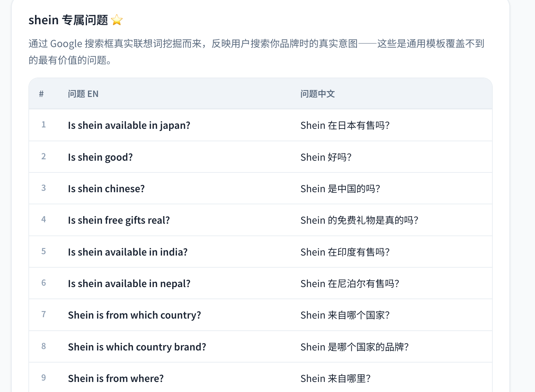Click row number 6 in the table
The height and width of the screenshot is (392, 535).
pos(44,283)
